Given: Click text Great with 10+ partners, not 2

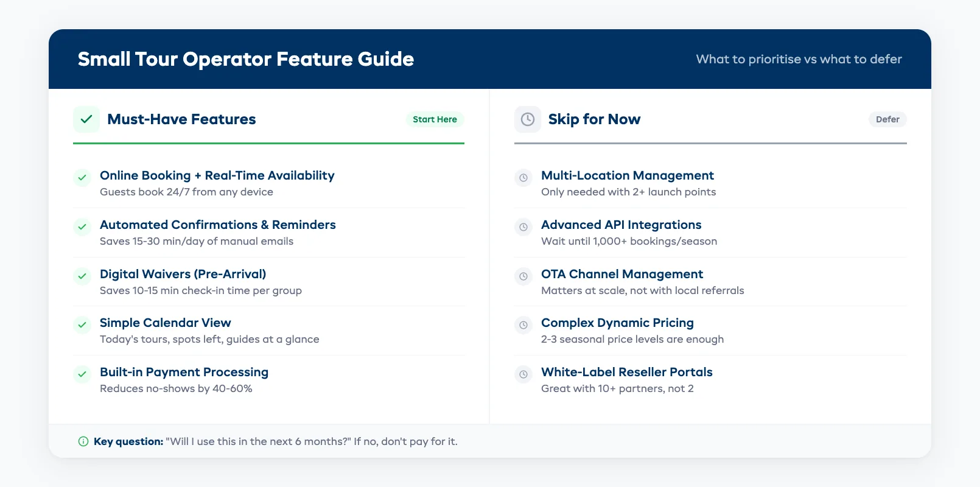Looking at the screenshot, I should click(x=617, y=388).
